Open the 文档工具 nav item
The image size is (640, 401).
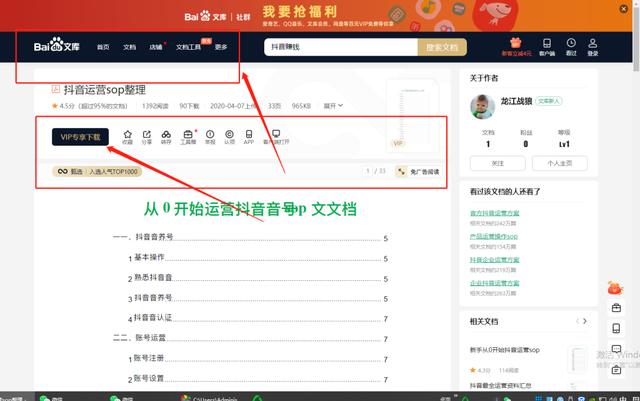[x=188, y=47]
